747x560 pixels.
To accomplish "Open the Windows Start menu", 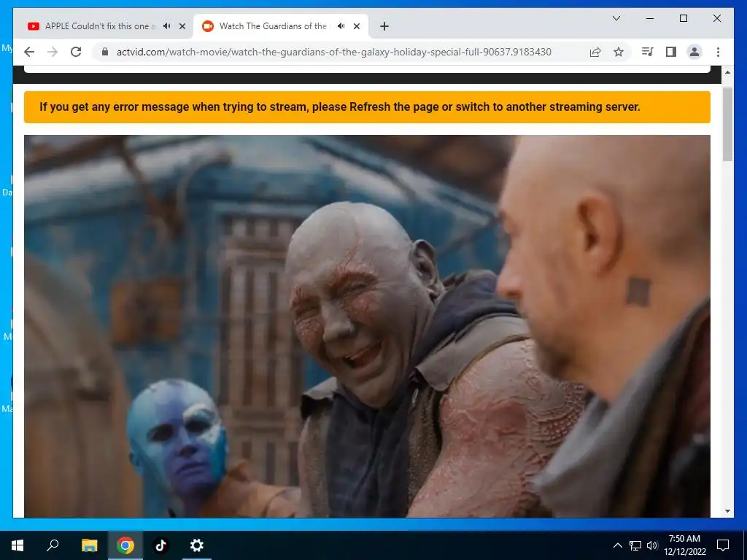I will coord(18,545).
